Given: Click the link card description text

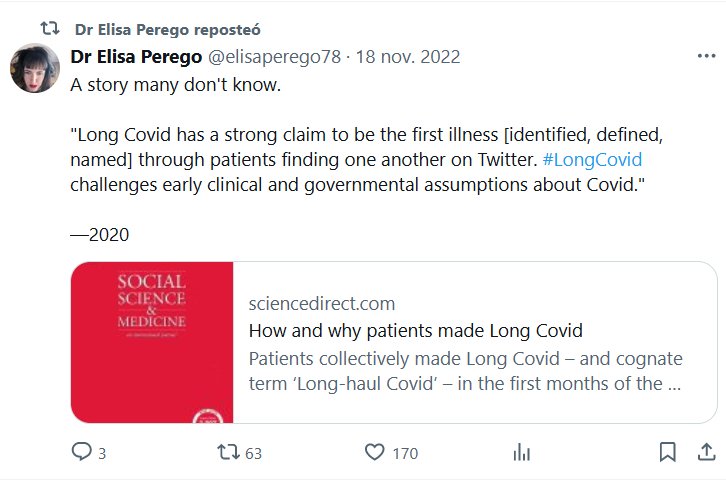Looking at the screenshot, I should point(465,370).
